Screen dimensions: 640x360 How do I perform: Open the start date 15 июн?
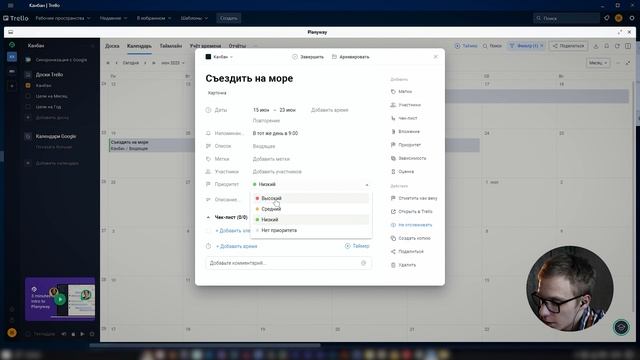(x=261, y=110)
